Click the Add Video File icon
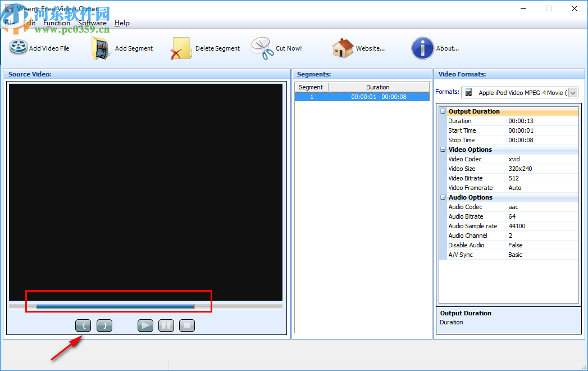The image size is (588, 371). tap(17, 48)
